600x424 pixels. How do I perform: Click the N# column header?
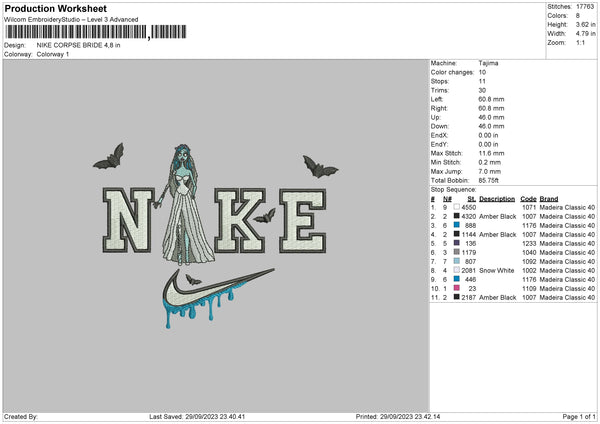pos(447,199)
